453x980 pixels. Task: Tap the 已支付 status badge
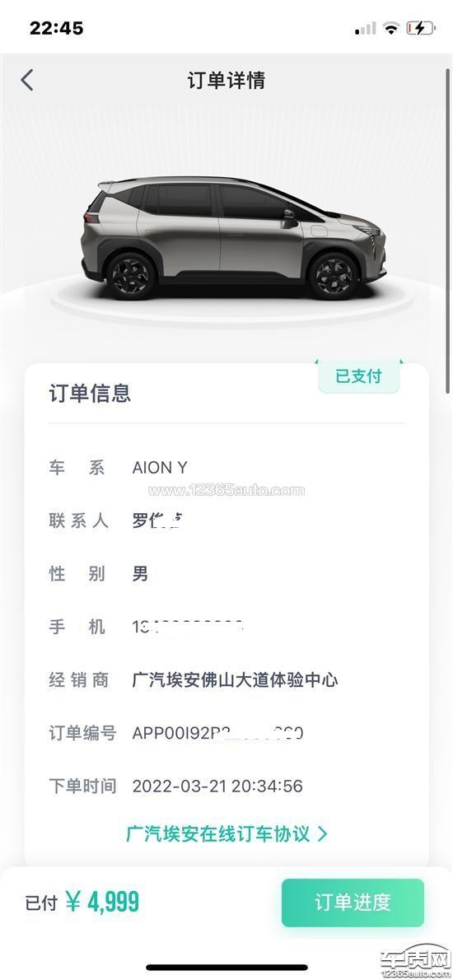tap(358, 376)
